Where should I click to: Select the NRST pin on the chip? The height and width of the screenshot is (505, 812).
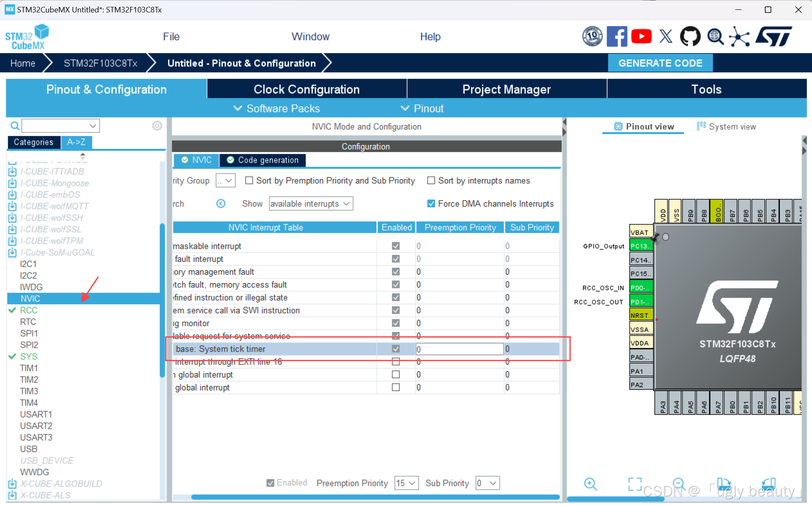pyautogui.click(x=641, y=315)
